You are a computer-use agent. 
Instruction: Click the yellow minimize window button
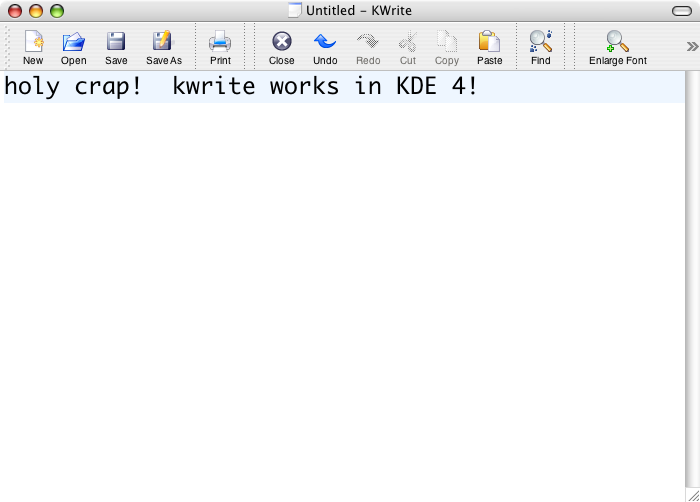pyautogui.click(x=36, y=11)
